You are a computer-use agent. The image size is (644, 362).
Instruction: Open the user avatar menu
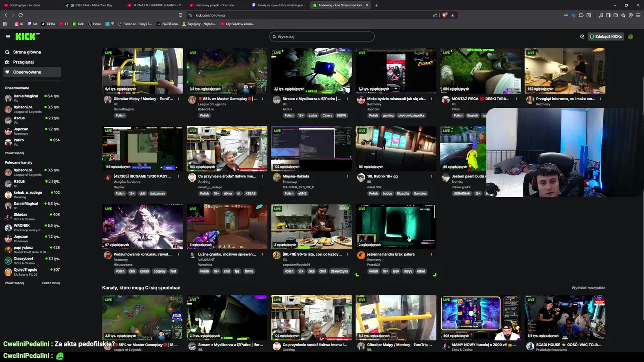631,36
